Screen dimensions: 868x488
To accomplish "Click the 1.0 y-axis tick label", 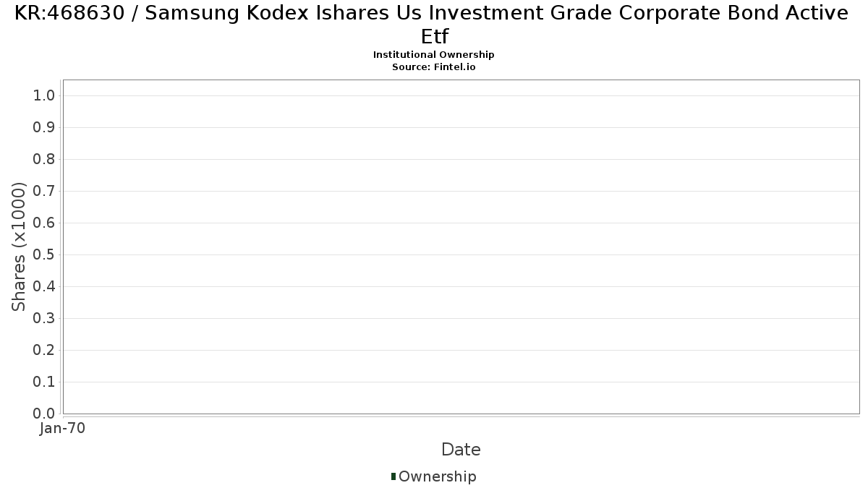I will (x=44, y=96).
